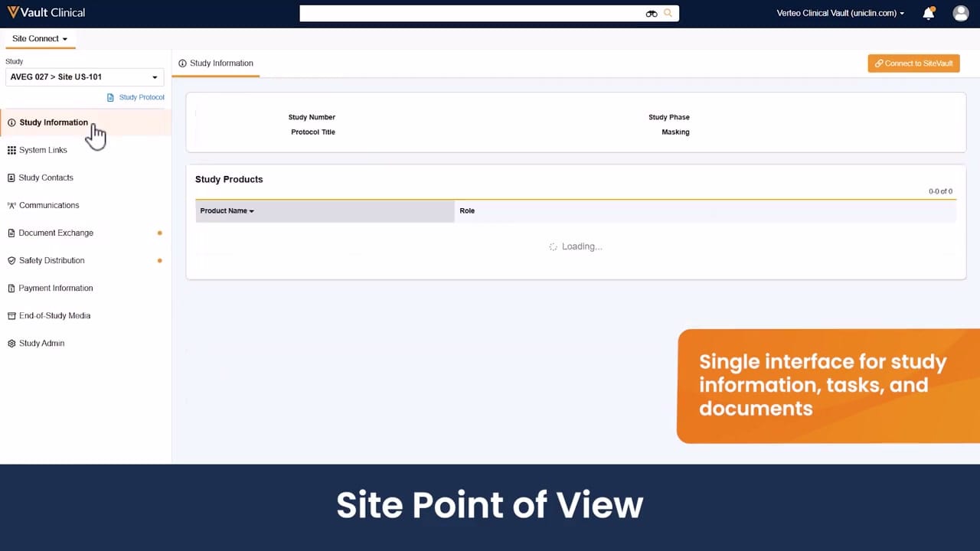Click into the top search field

click(471, 13)
